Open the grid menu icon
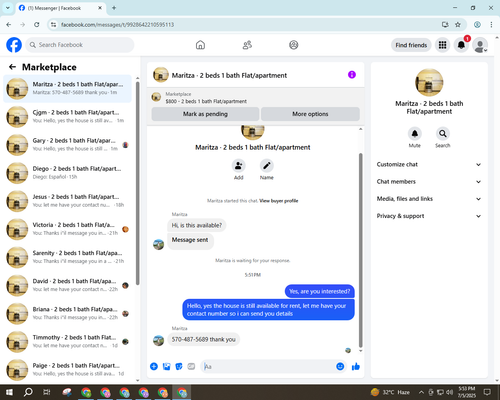The image size is (500, 400). coord(442,45)
